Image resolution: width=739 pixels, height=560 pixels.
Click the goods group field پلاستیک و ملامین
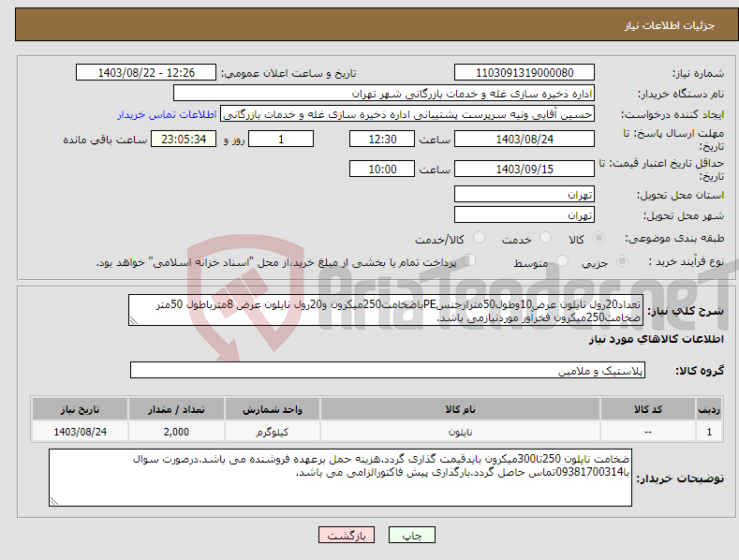coord(388,370)
